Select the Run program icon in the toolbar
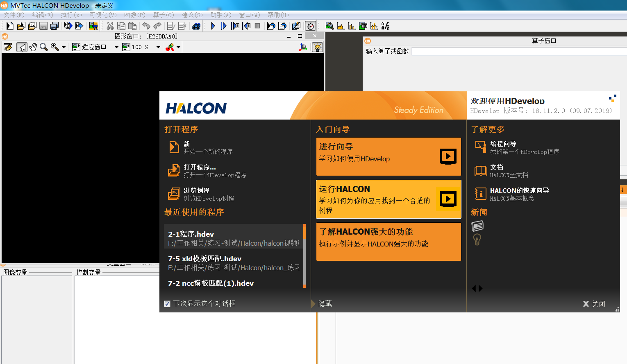This screenshot has width=627, height=364. 212,26
